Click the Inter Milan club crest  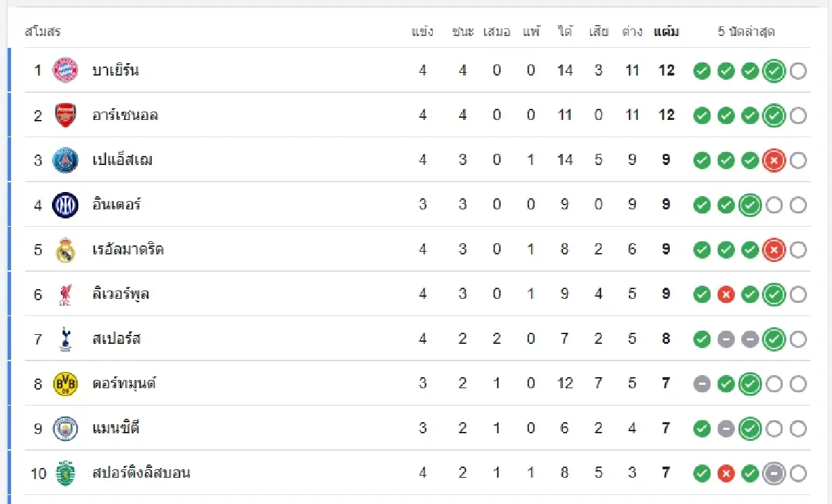click(x=66, y=205)
